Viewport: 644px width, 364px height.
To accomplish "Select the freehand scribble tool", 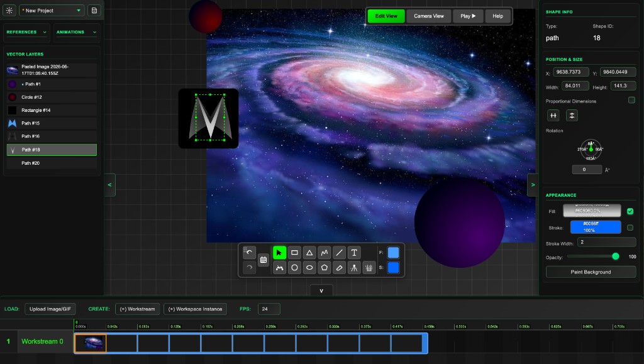I will pyautogui.click(x=325, y=252).
